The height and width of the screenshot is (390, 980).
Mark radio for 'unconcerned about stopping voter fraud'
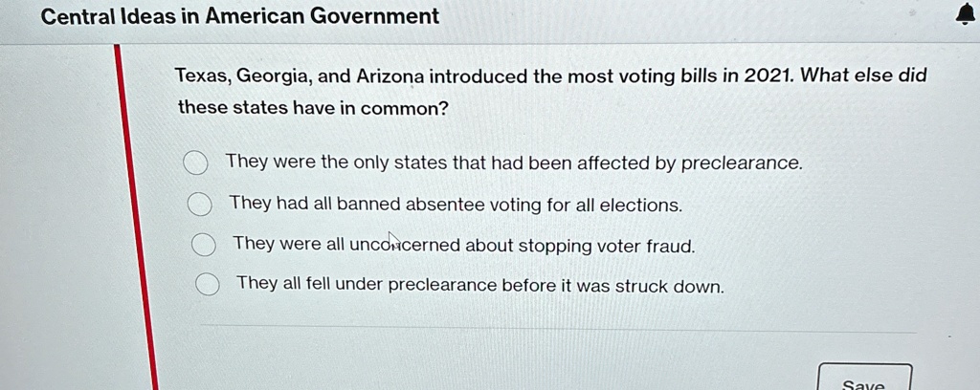(203, 246)
